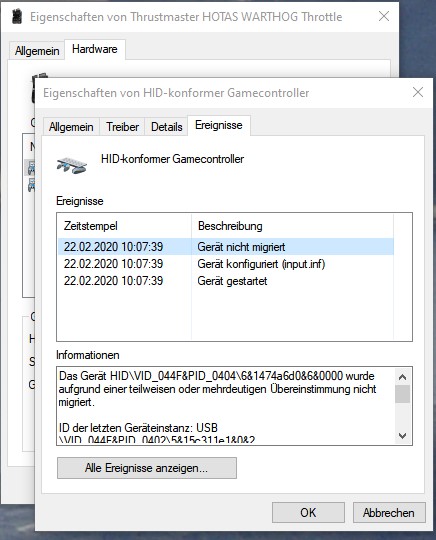This screenshot has height=540, width=436.
Task: Click the Abbrechen button
Action: (389, 512)
